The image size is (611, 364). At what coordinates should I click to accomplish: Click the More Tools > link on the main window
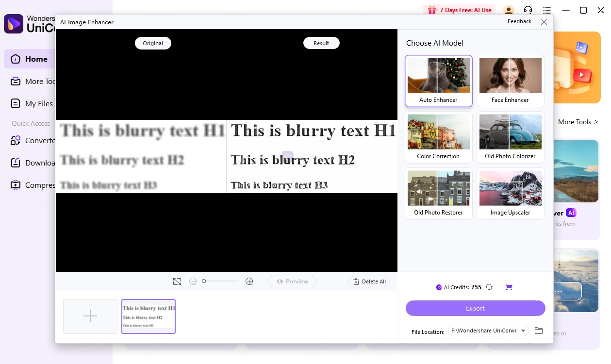578,122
